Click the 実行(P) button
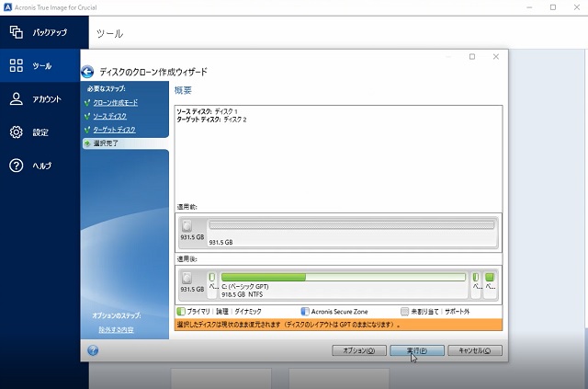This screenshot has height=389, width=588. pyautogui.click(x=417, y=350)
